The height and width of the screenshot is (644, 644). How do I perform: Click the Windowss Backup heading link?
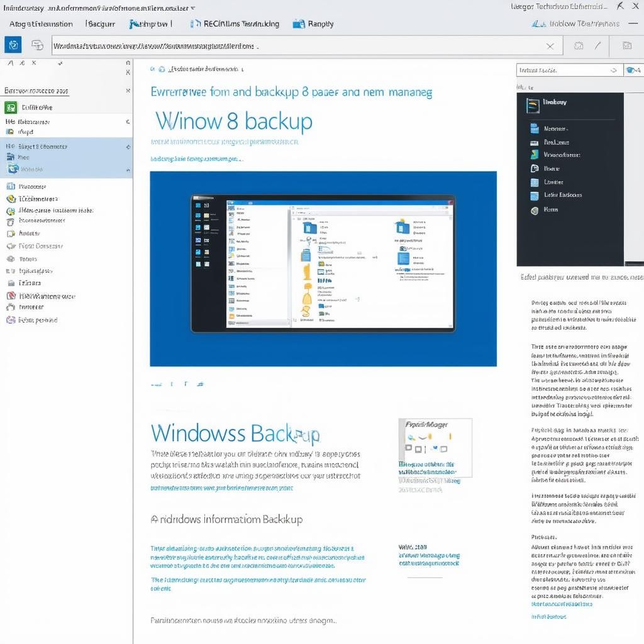pyautogui.click(x=235, y=433)
